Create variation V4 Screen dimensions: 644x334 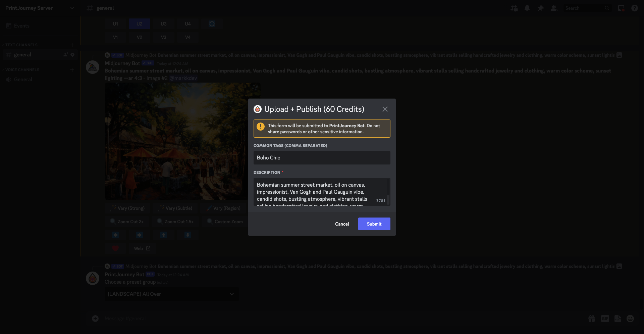[188, 37]
